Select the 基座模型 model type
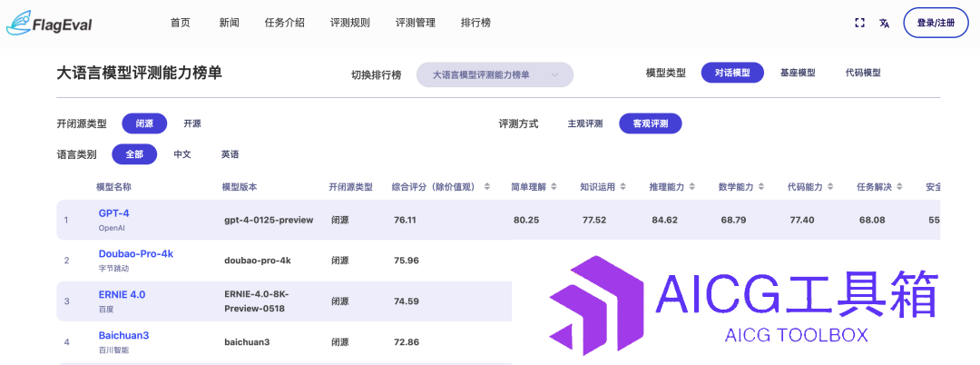980x365 pixels. (798, 73)
